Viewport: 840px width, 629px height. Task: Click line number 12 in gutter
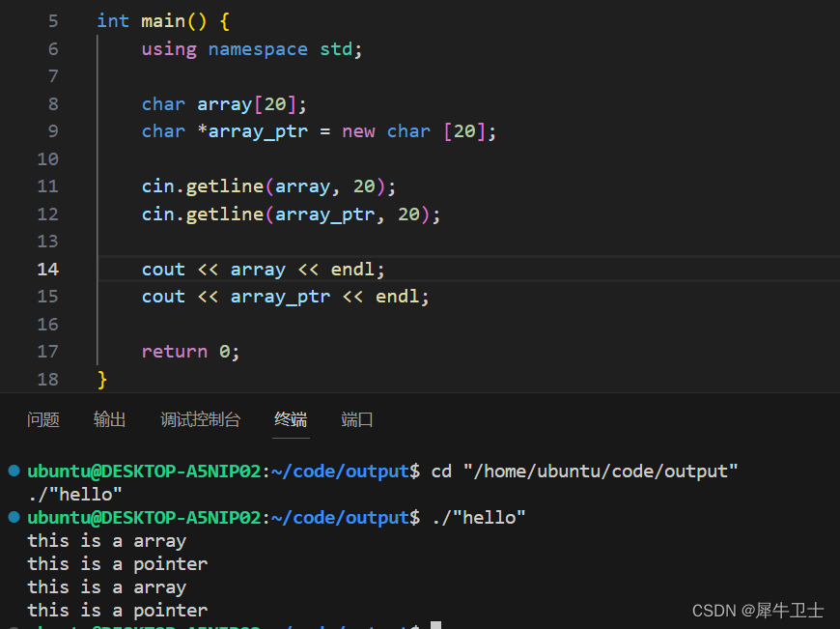pos(47,214)
